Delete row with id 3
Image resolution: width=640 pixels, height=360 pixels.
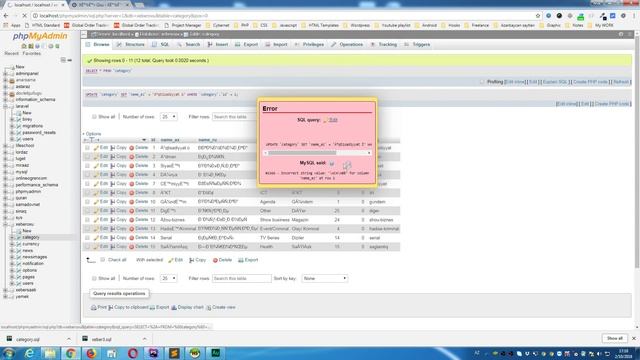pyautogui.click(x=138, y=166)
